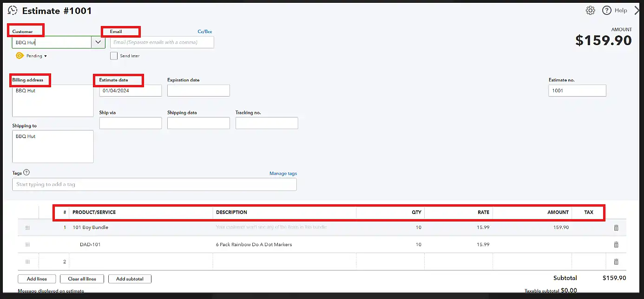The width and height of the screenshot is (644, 299).
Task: Click the Shipping to text box
Action: [53, 146]
